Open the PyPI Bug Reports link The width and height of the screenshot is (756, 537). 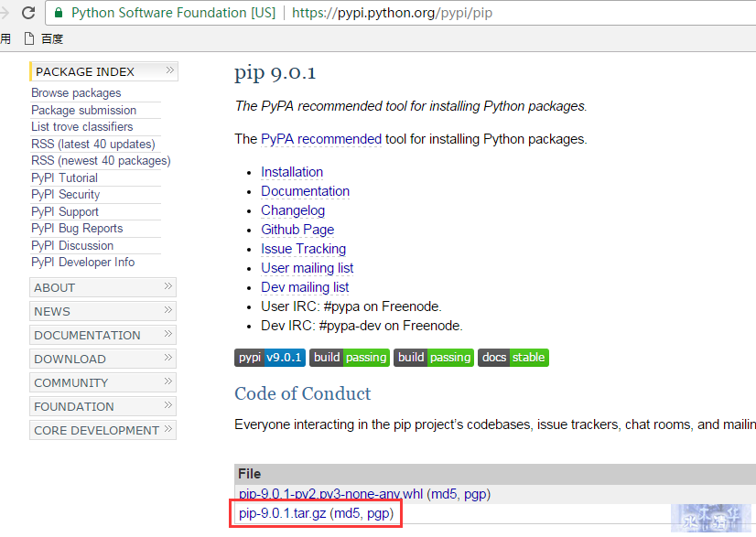tap(77, 228)
